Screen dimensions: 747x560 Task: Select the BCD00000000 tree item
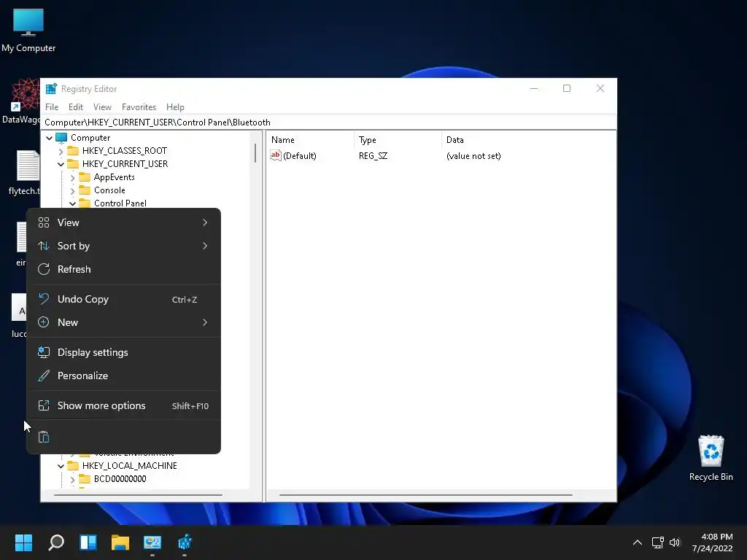click(120, 479)
